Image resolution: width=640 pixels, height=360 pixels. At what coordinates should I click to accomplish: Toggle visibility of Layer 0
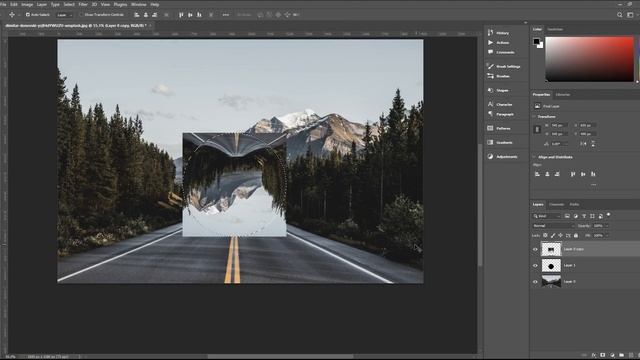pyautogui.click(x=535, y=282)
